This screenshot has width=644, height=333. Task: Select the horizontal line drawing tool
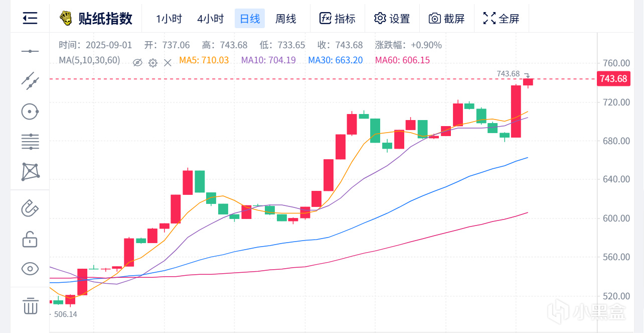[30, 51]
